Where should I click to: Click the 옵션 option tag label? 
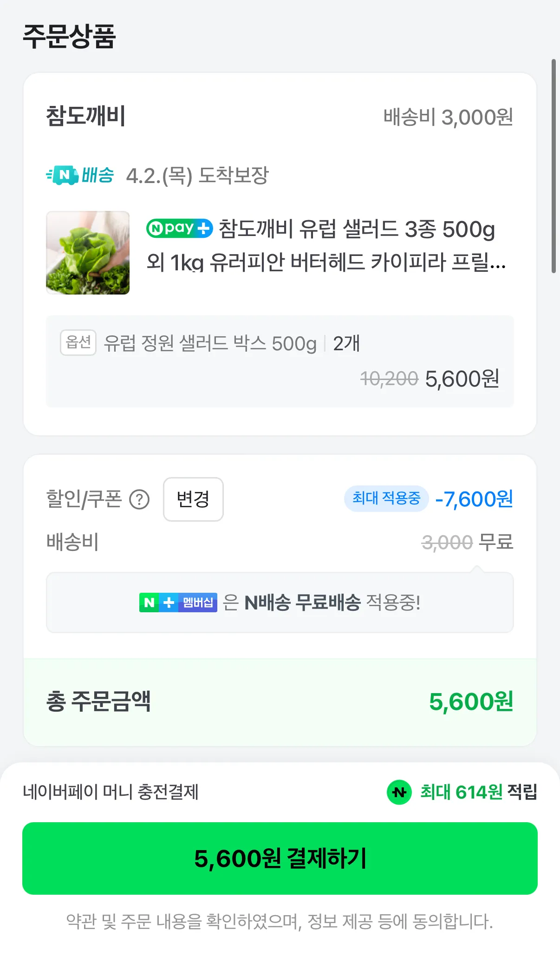(x=78, y=343)
